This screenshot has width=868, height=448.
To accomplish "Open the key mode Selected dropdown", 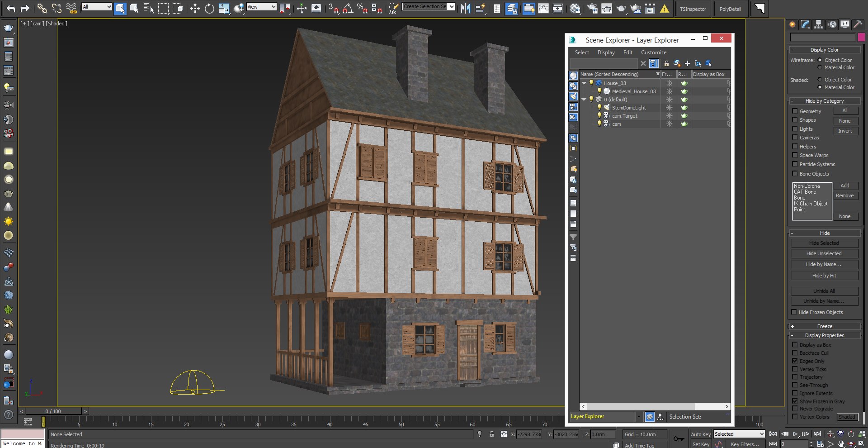I will 739,434.
